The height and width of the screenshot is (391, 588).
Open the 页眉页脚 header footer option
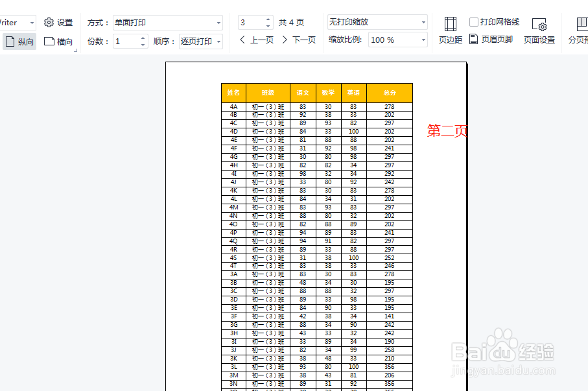tap(491, 39)
